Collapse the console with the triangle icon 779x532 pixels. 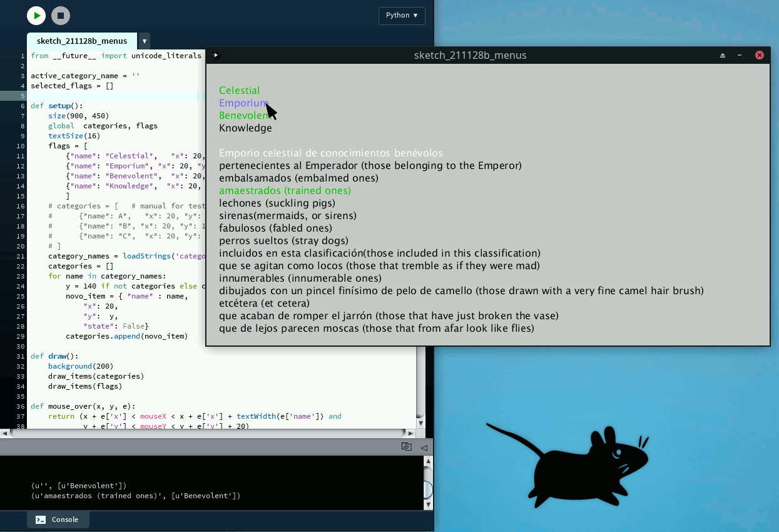click(424, 448)
